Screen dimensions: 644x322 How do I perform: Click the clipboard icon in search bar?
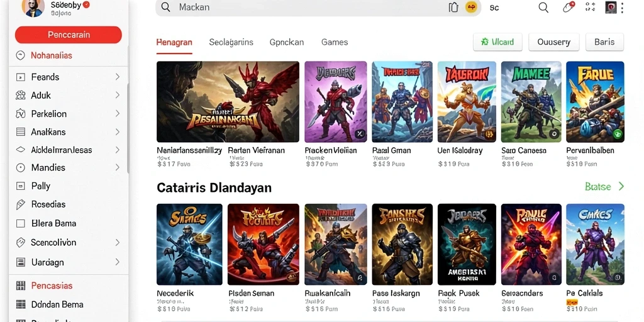[453, 8]
